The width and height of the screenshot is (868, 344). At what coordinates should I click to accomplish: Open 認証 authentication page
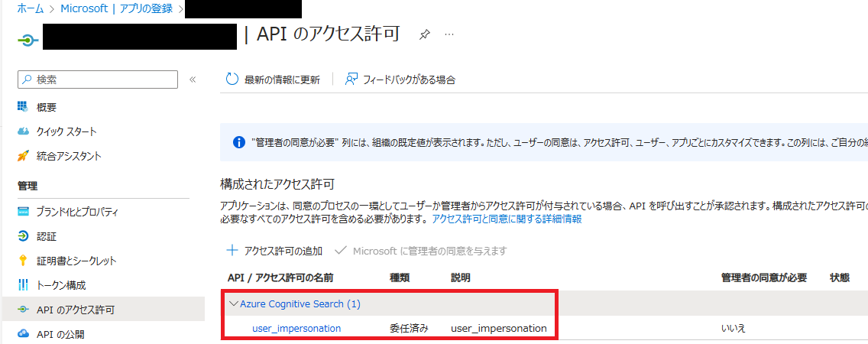pos(47,236)
